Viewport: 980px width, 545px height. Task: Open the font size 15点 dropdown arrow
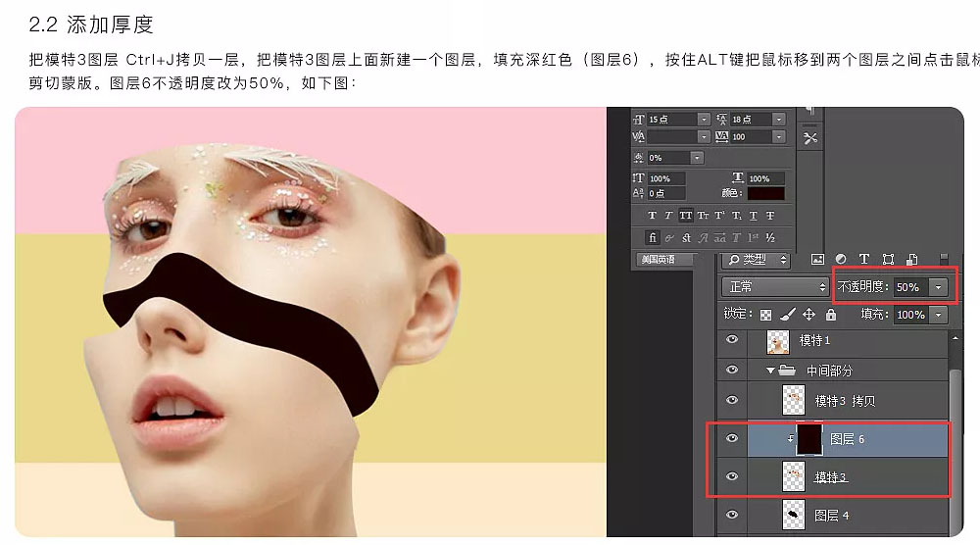(704, 120)
